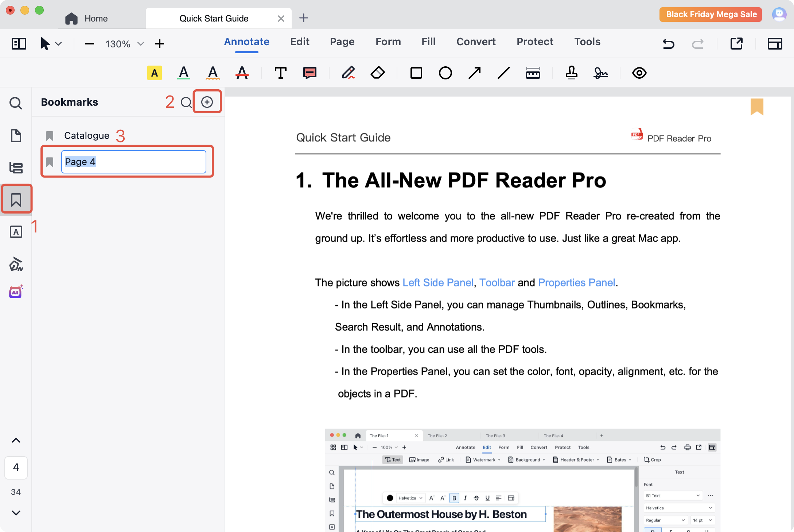Expand the cursor tool dropdown arrow
794x532 pixels.
click(58, 44)
